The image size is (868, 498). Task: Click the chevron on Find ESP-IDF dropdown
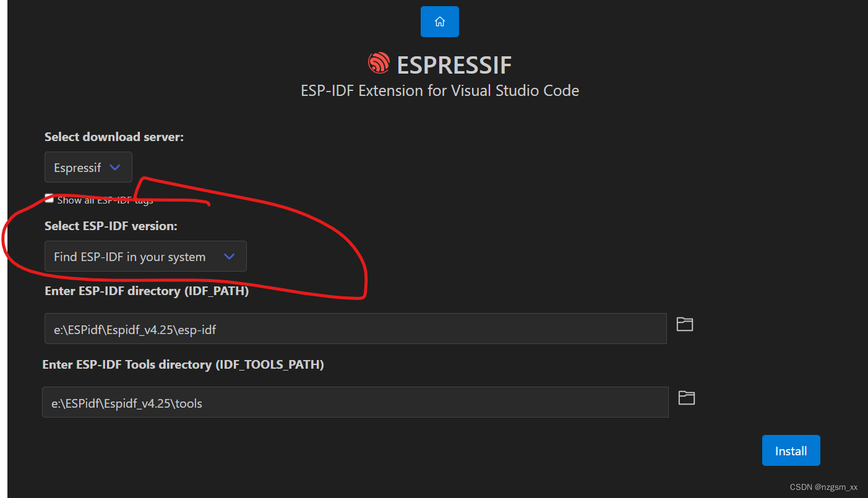(229, 256)
